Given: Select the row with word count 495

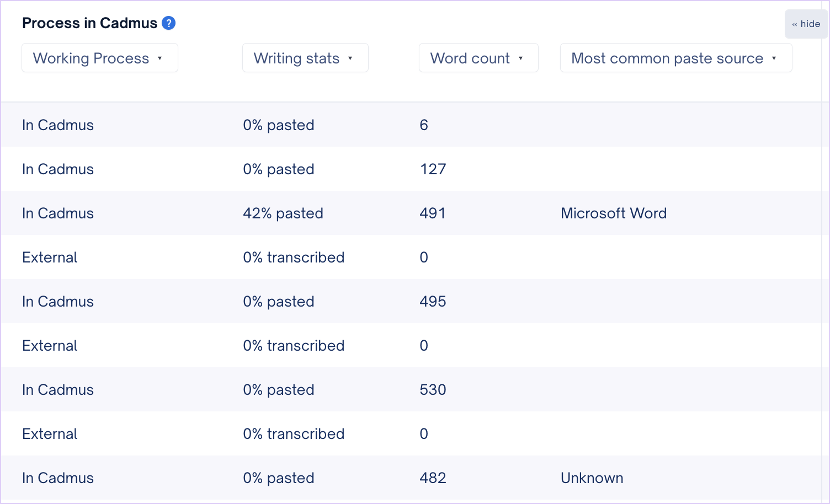Looking at the screenshot, I should [x=411, y=301].
